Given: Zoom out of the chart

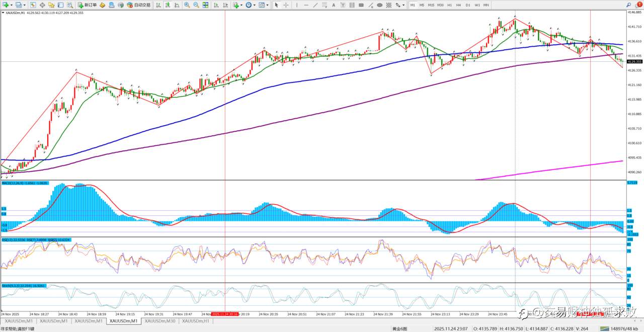Looking at the screenshot, I should [x=196, y=5].
